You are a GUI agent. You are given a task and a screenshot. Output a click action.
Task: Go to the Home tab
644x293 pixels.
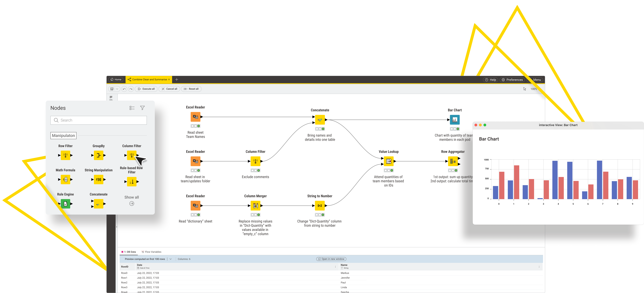coord(116,79)
